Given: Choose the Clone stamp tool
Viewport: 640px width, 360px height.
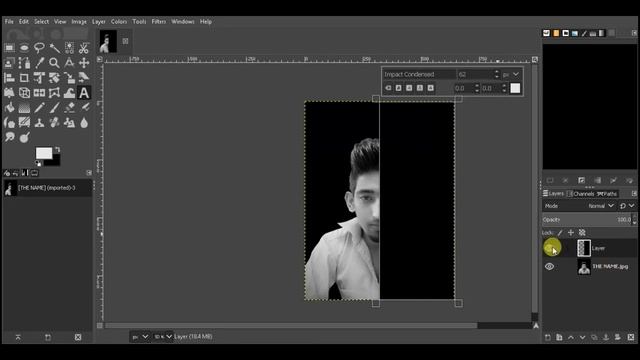Looking at the screenshot, I should pyautogui.click(x=39, y=122).
